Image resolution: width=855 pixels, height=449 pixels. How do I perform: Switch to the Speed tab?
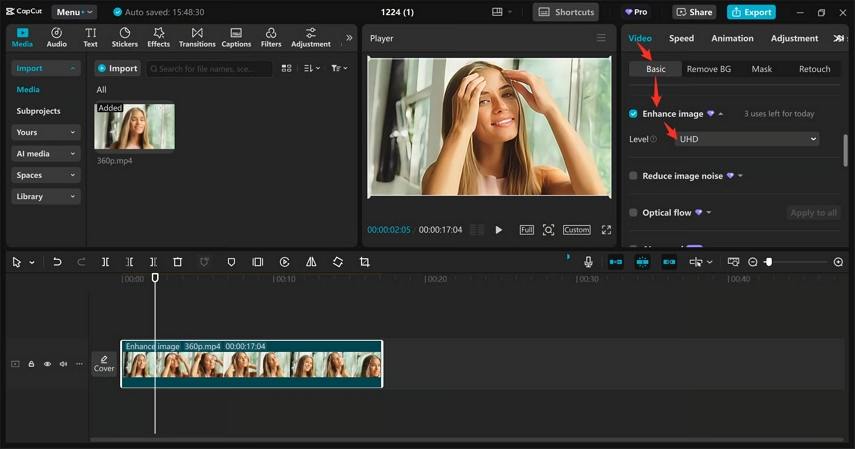click(x=682, y=38)
